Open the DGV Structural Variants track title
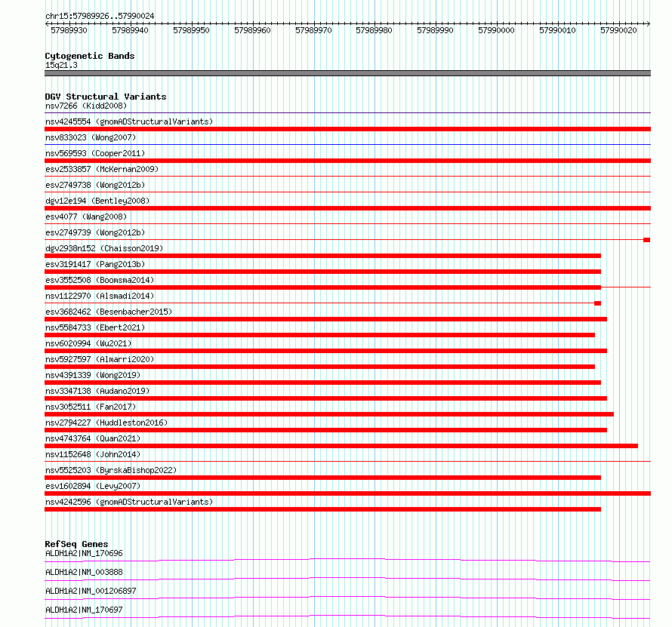 click(106, 97)
